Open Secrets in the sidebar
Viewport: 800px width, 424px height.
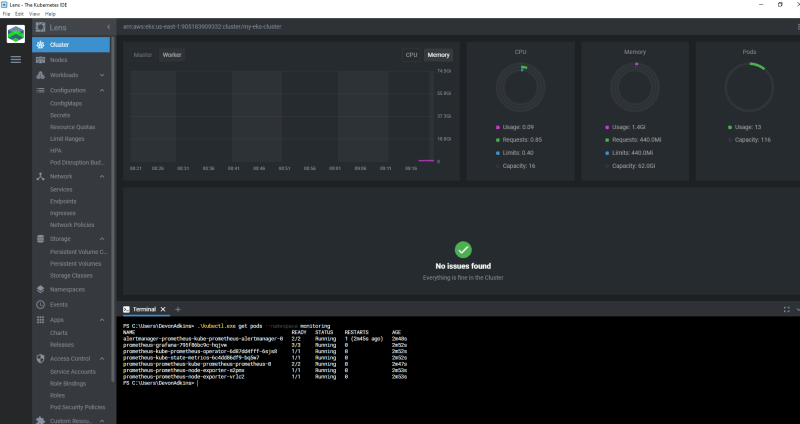[x=60, y=115]
